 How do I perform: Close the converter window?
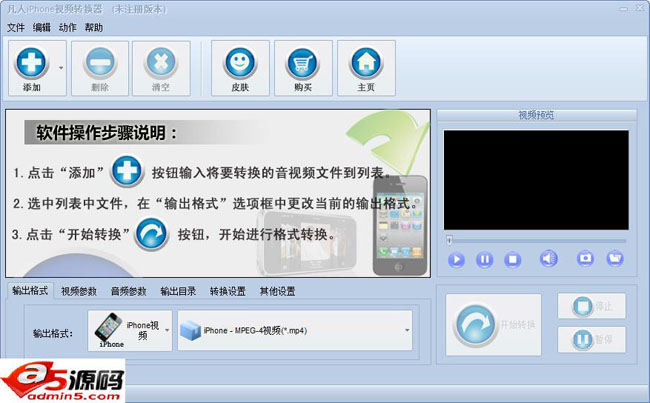click(x=640, y=8)
